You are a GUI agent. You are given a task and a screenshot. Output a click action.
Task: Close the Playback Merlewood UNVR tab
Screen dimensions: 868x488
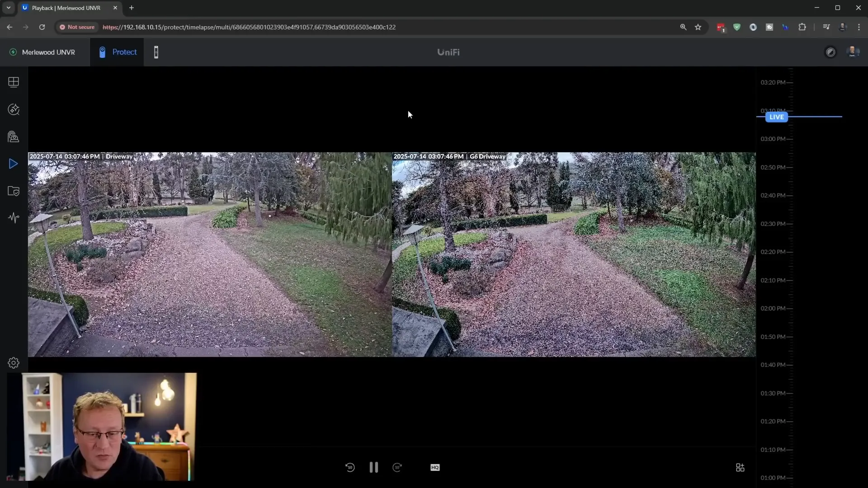click(115, 8)
